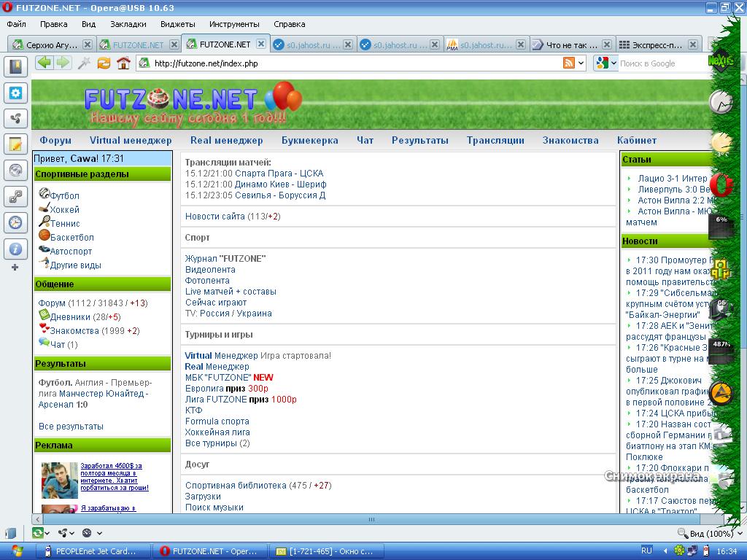Open the Правка menu
The image size is (747, 560).
coord(53,24)
